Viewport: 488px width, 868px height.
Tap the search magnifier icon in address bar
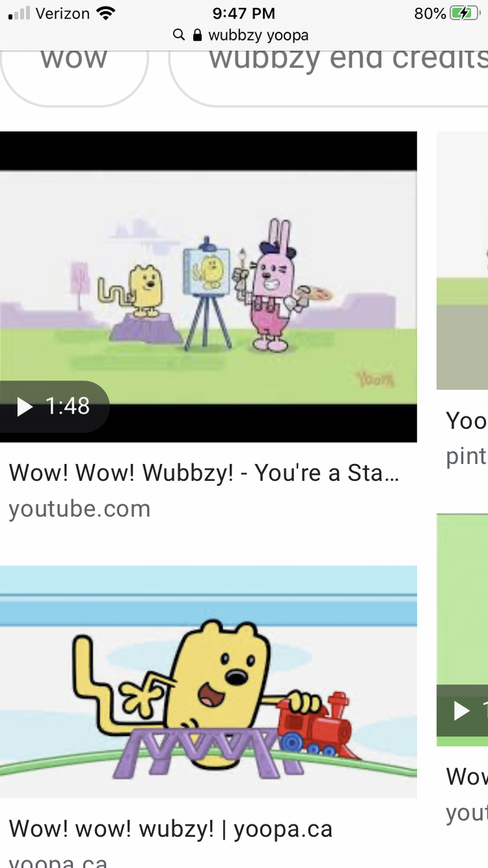coord(179,35)
